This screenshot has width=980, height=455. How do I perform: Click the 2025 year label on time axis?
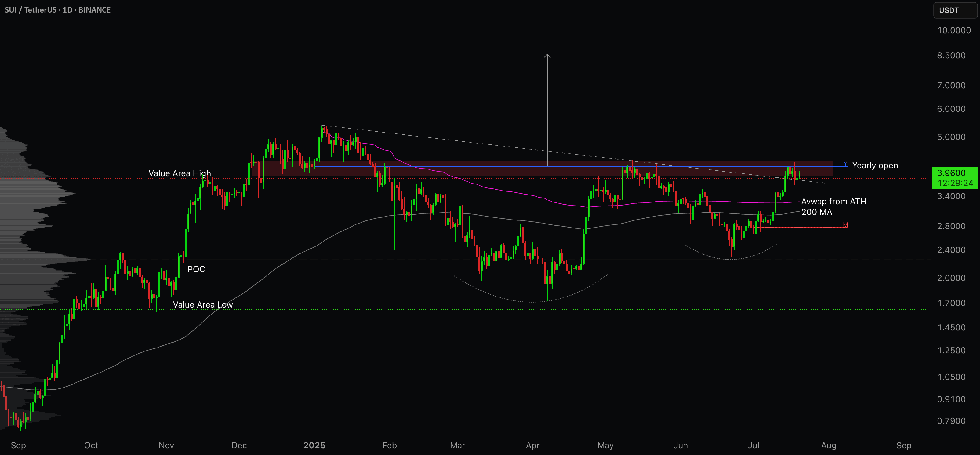click(314, 446)
